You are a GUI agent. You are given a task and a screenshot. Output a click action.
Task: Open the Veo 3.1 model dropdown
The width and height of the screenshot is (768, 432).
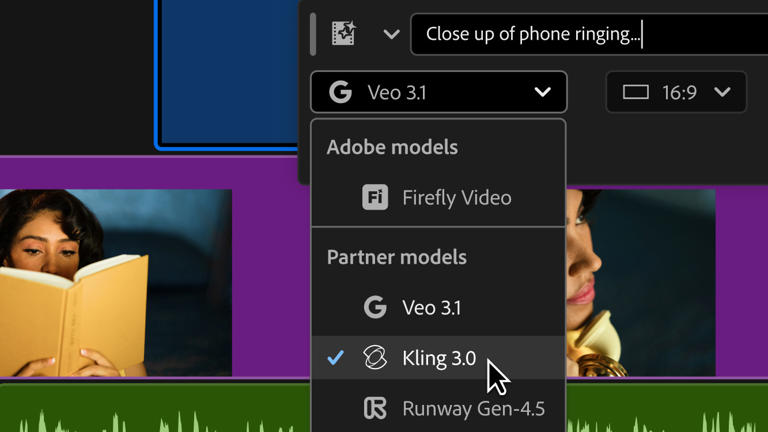[x=439, y=92]
